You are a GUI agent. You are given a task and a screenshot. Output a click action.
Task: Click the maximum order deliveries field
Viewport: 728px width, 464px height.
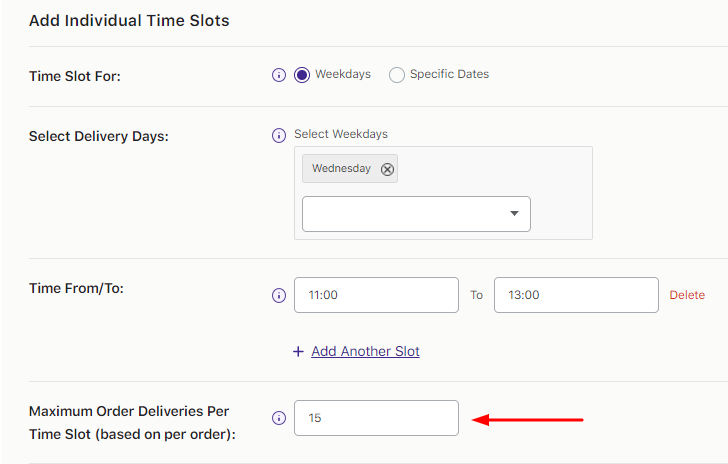[x=376, y=418]
